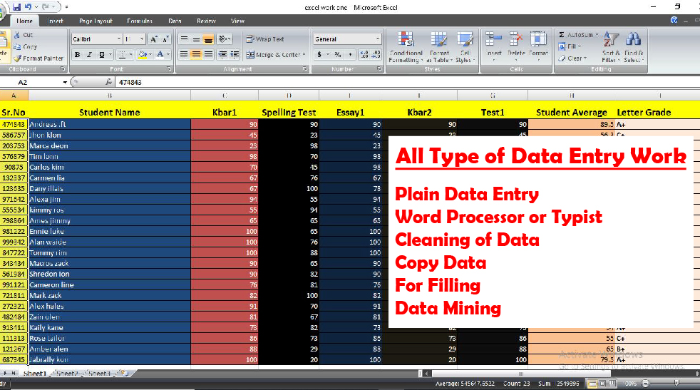Switch to the Review ribbon tab
This screenshot has height=390, width=700.
click(x=206, y=21)
